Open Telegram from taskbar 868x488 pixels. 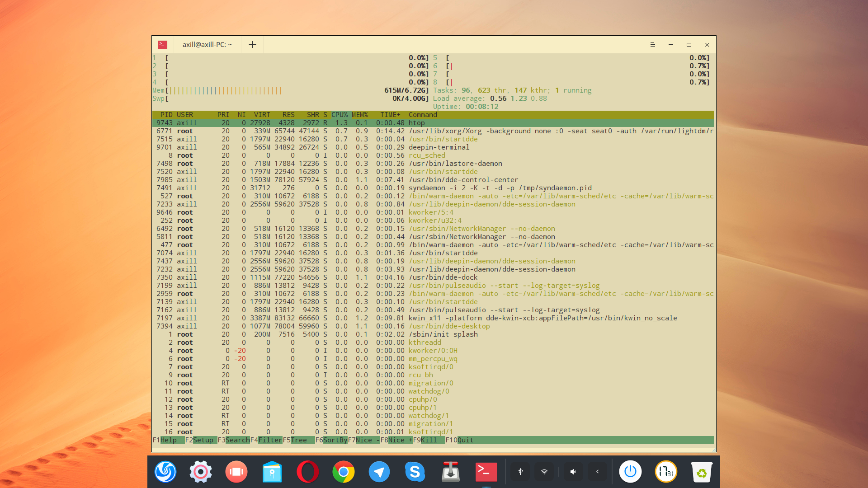(x=379, y=471)
